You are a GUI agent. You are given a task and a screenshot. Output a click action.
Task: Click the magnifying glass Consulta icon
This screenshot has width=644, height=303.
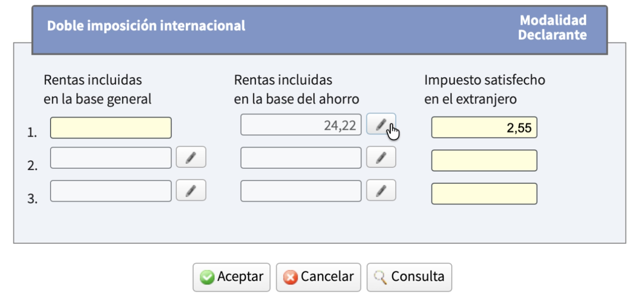pyautogui.click(x=380, y=277)
